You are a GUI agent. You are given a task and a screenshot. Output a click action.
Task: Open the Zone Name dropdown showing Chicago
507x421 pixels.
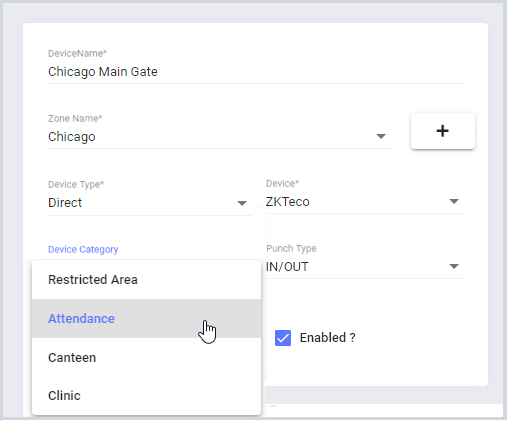point(219,137)
